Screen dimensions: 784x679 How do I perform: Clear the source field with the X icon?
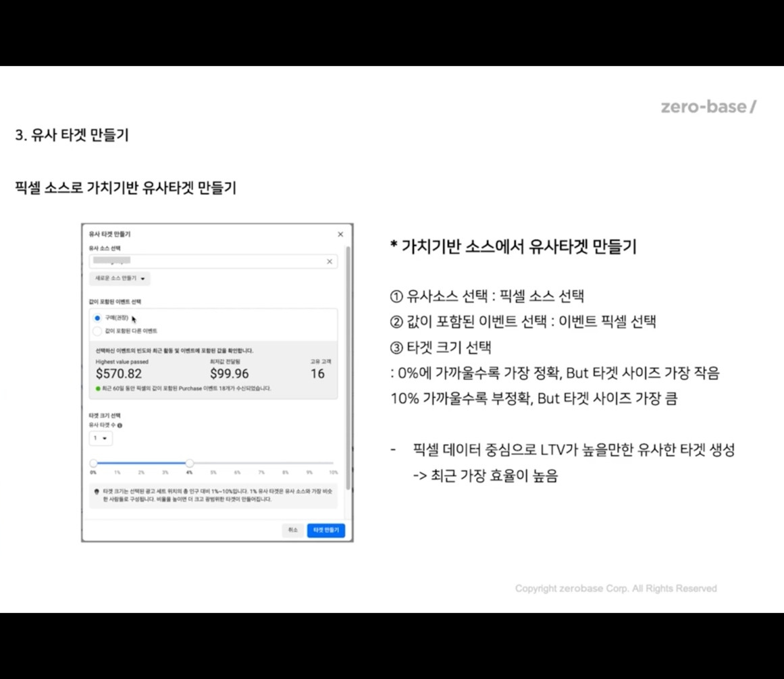pos(329,262)
